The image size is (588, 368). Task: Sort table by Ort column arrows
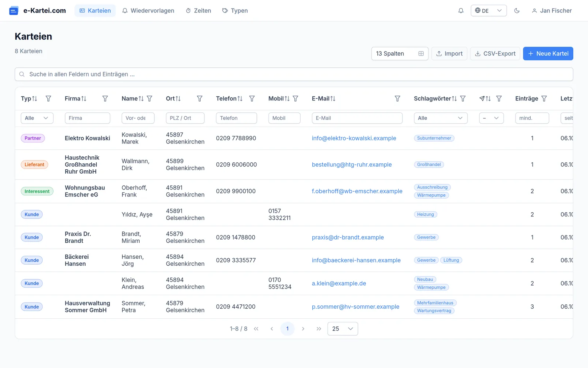pos(178,99)
